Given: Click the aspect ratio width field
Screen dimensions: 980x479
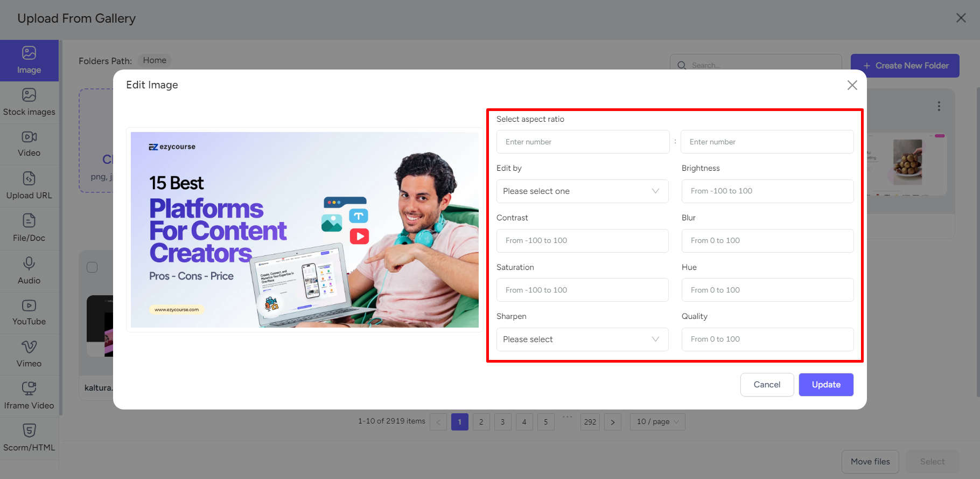Looking at the screenshot, I should tap(583, 142).
